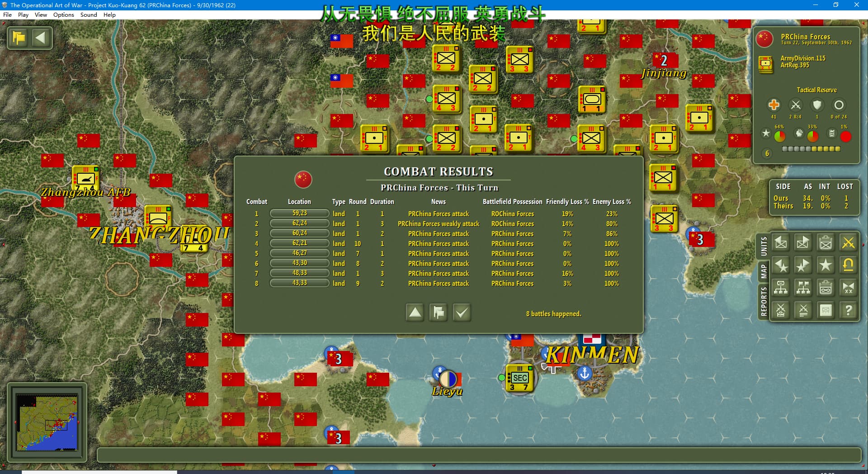Screen dimensions: 868x474
Task: Click the solid red 1% supply indicator
Action: 845,136
